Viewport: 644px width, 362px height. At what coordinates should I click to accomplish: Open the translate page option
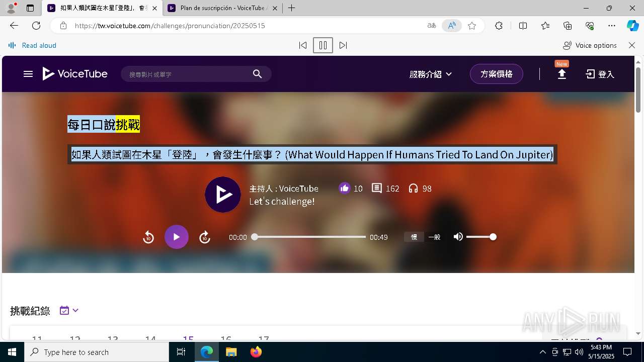coord(432,26)
